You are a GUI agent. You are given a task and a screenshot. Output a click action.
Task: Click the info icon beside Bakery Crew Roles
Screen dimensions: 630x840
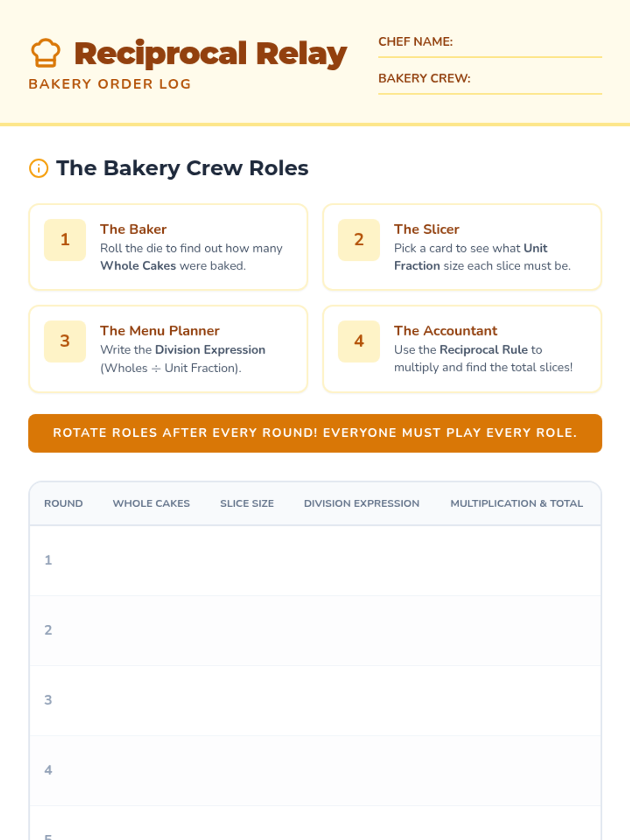[x=38, y=169]
